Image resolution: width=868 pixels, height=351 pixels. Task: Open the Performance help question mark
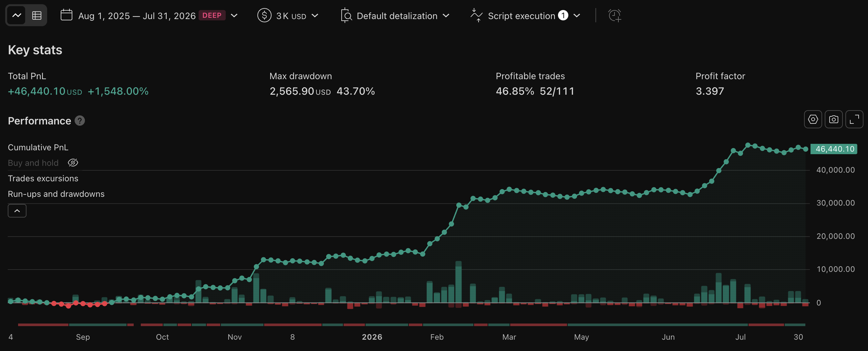[79, 121]
